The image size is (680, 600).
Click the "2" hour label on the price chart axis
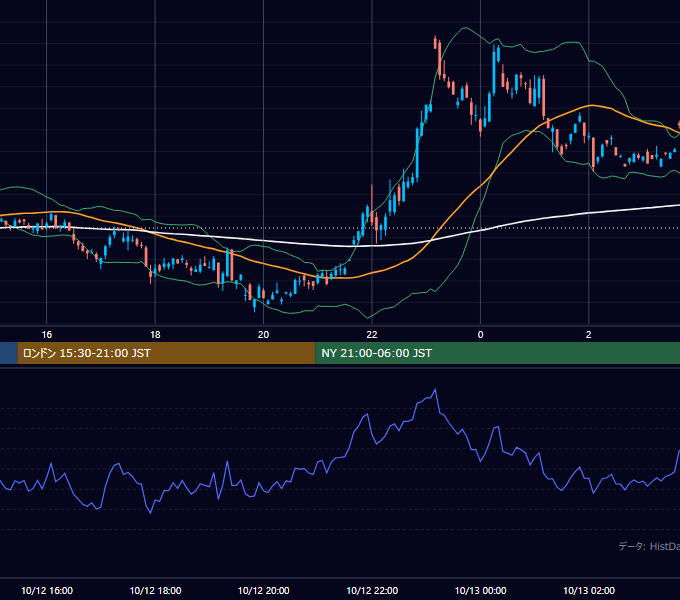point(588,335)
